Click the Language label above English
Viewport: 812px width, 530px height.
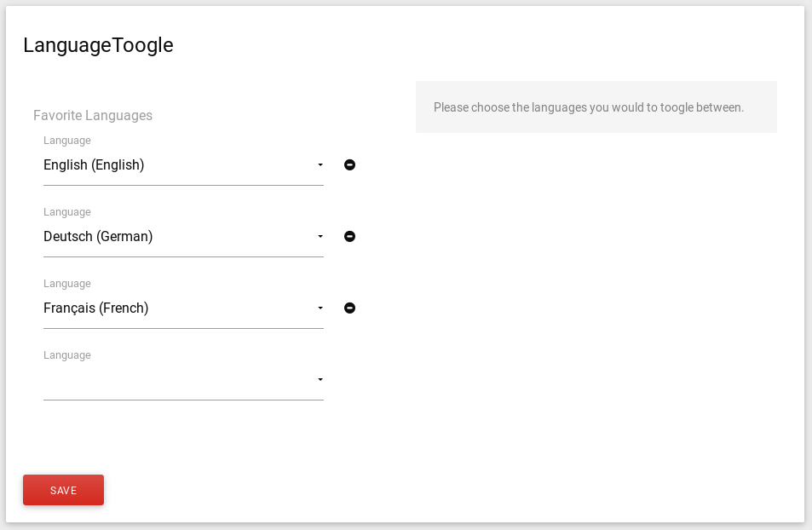tap(67, 141)
